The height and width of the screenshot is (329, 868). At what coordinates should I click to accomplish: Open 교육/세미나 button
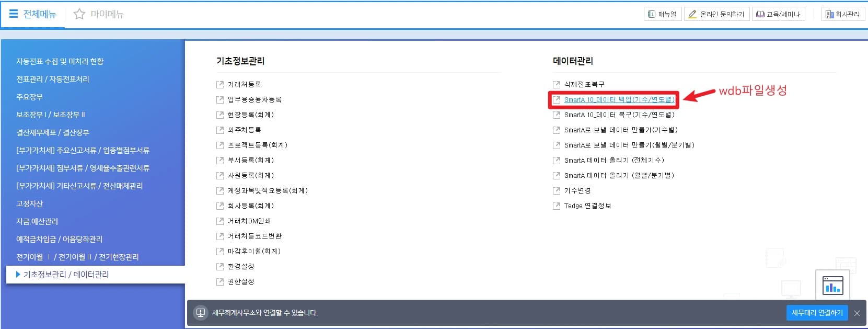click(779, 14)
